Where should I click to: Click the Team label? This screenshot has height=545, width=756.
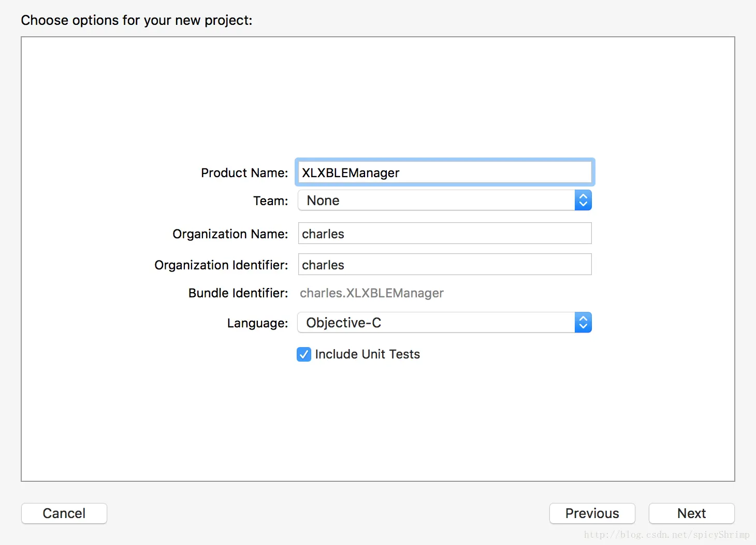(270, 201)
